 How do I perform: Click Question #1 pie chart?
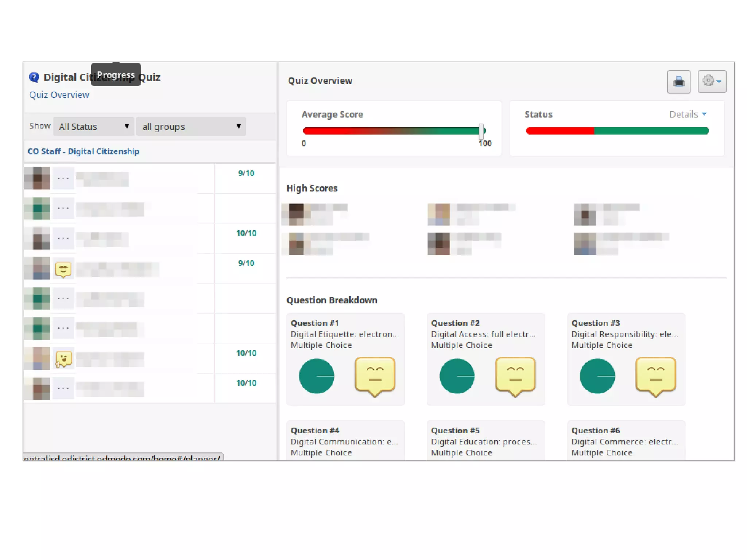coord(316,376)
